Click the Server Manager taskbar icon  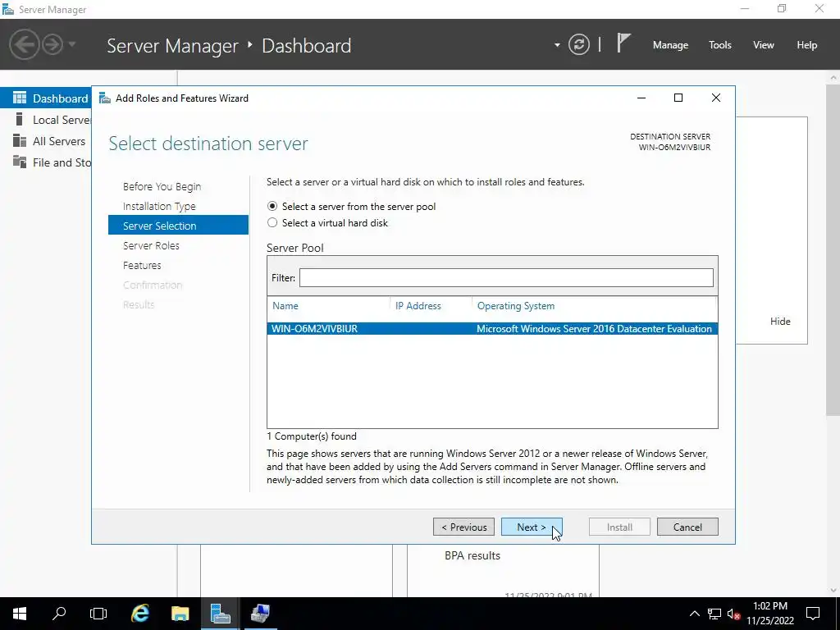tap(220, 613)
